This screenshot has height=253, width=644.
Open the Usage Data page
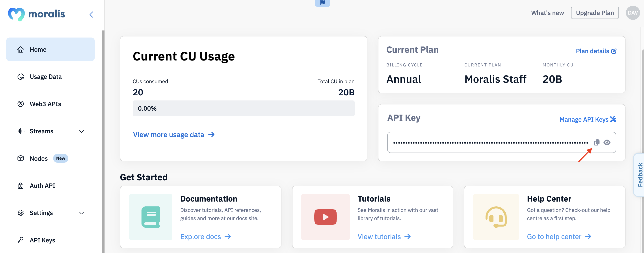pyautogui.click(x=45, y=76)
